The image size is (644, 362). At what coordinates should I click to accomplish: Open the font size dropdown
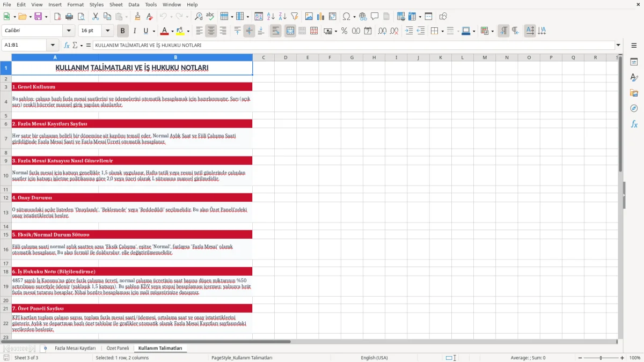[108, 31]
